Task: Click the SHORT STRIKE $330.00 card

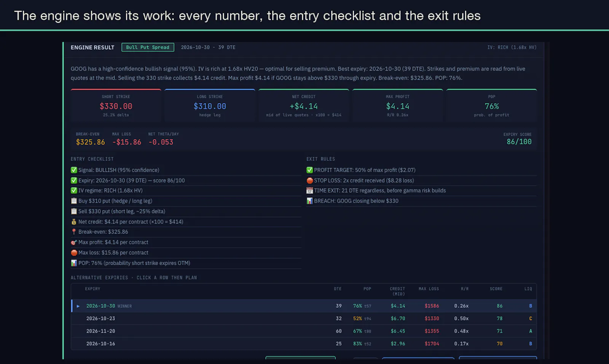Action: 116,105
